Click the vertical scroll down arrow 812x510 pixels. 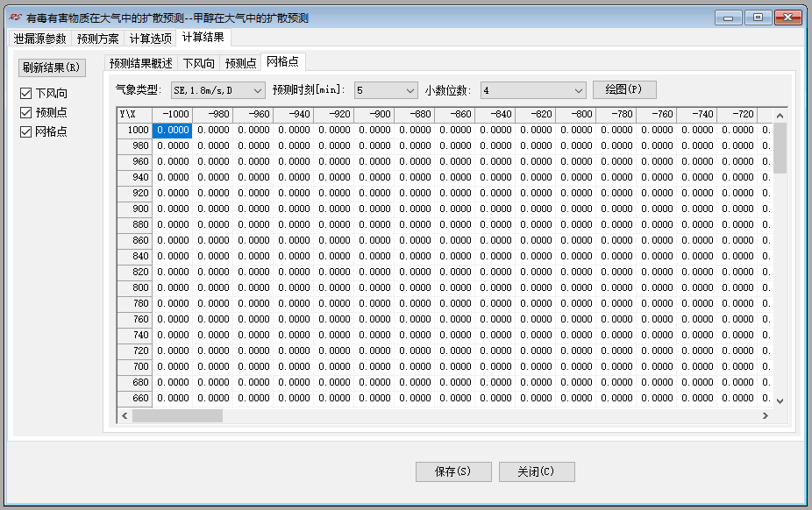tap(780, 400)
